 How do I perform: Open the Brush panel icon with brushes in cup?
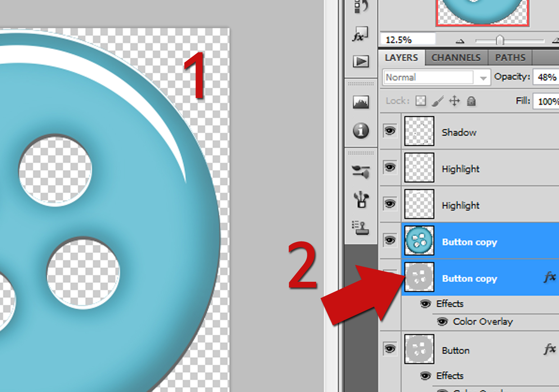[361, 199]
